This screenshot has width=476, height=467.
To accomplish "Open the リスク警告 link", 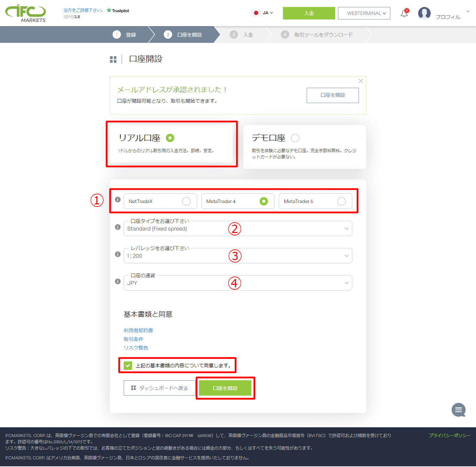I will click(136, 348).
